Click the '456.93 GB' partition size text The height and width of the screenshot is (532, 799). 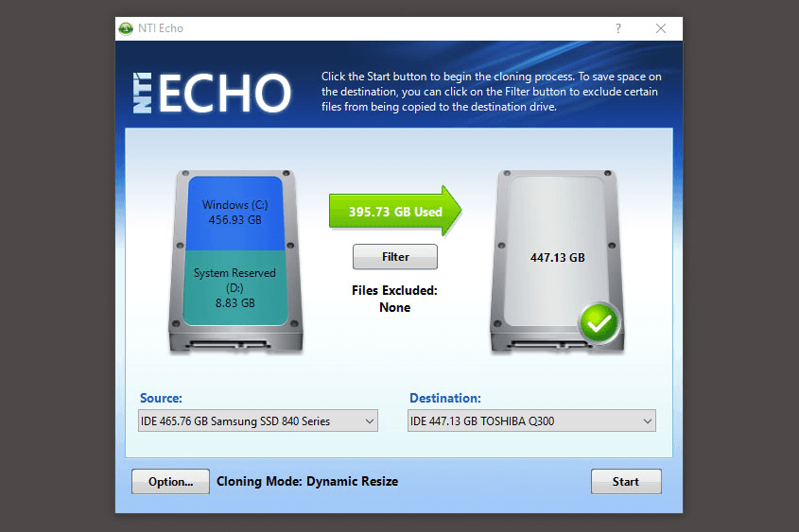tap(234, 220)
